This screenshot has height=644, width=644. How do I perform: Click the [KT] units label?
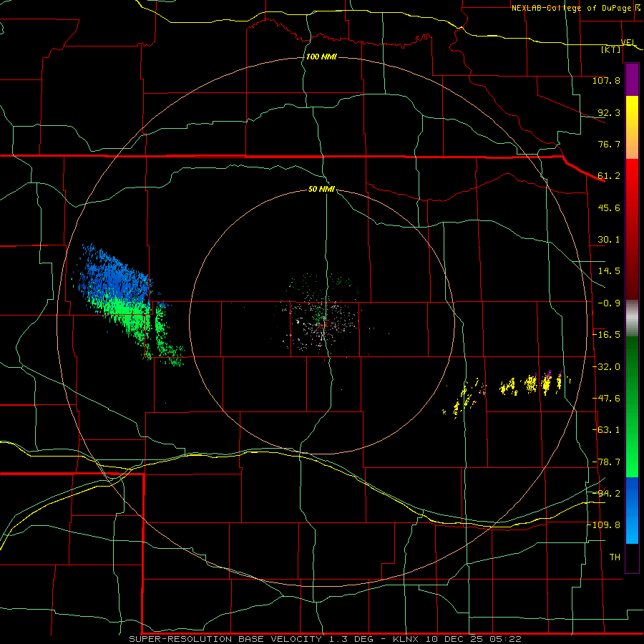tap(611, 49)
